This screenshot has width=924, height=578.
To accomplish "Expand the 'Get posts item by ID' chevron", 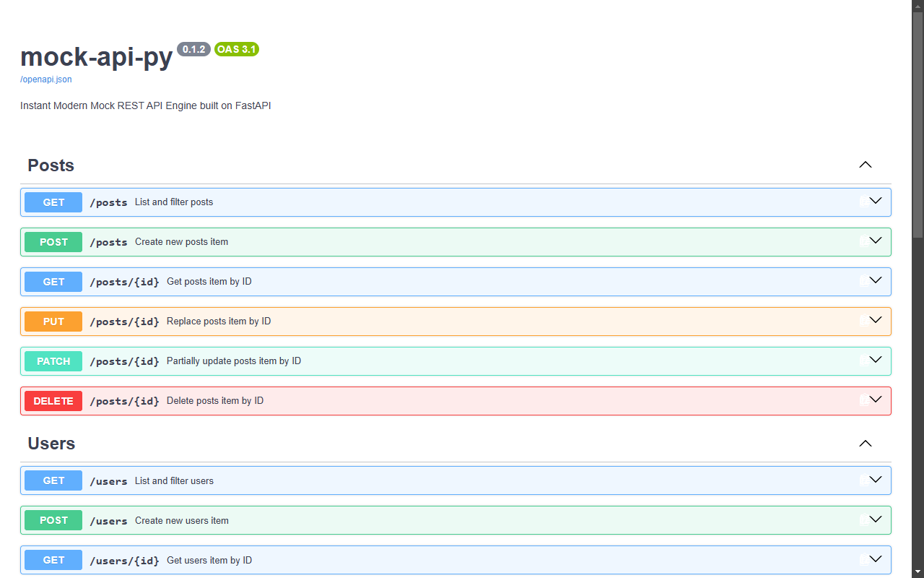I will 876,280.
